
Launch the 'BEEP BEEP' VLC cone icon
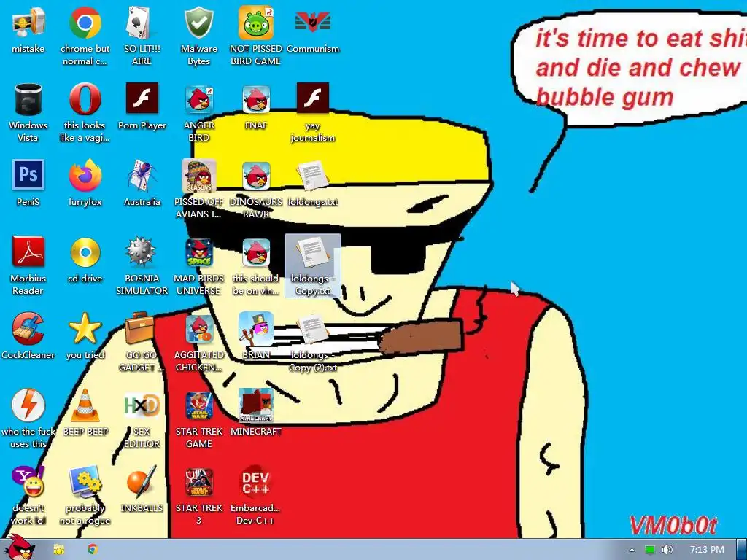point(85,405)
